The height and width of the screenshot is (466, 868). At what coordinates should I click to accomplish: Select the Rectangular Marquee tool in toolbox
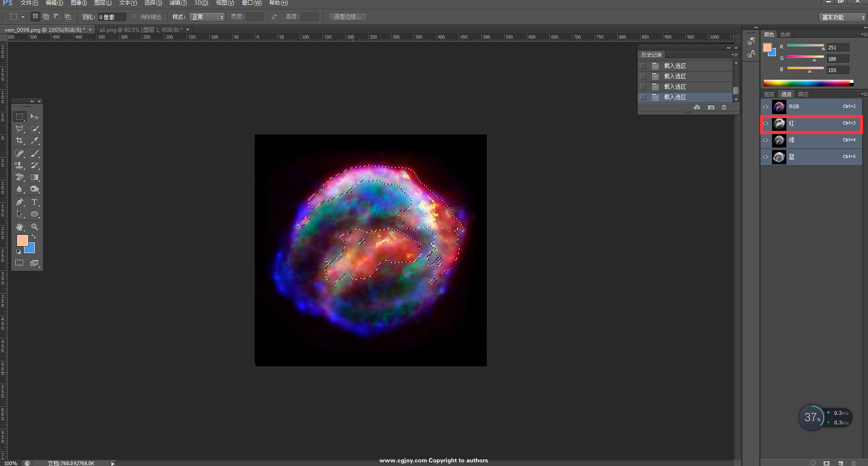click(19, 117)
